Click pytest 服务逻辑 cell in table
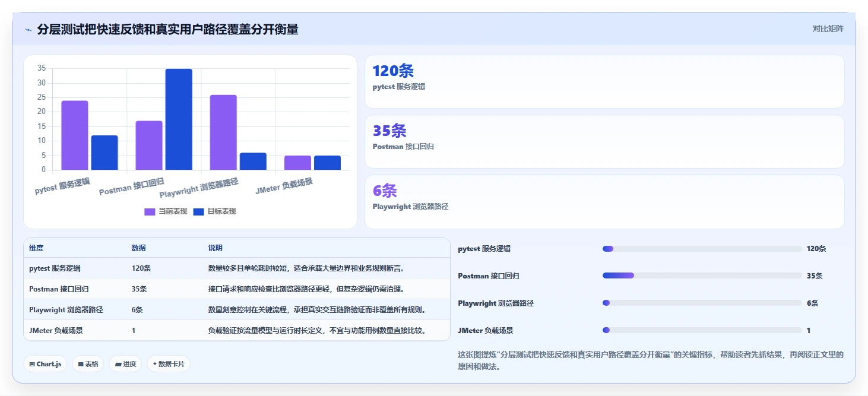The height and width of the screenshot is (396, 868). pos(55,268)
